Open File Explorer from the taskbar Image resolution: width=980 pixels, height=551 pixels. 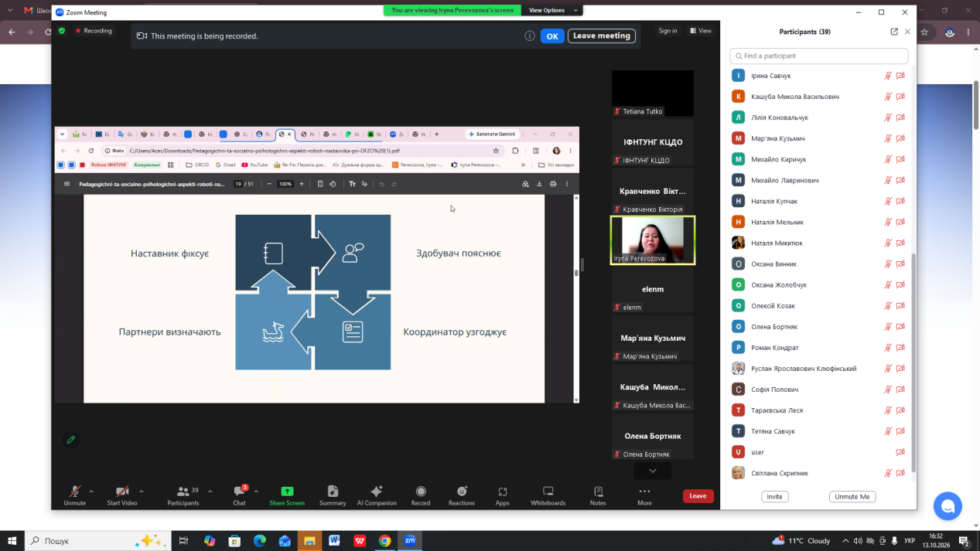(309, 541)
